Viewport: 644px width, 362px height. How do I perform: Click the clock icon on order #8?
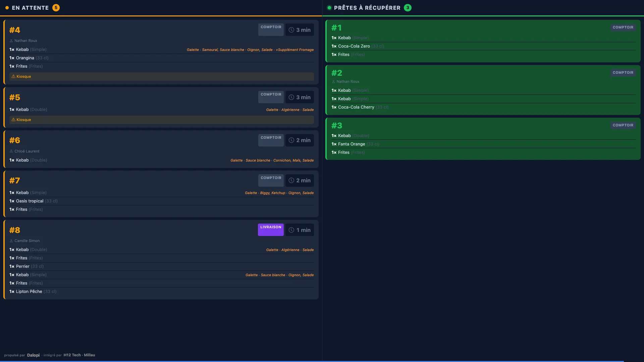[x=291, y=230]
